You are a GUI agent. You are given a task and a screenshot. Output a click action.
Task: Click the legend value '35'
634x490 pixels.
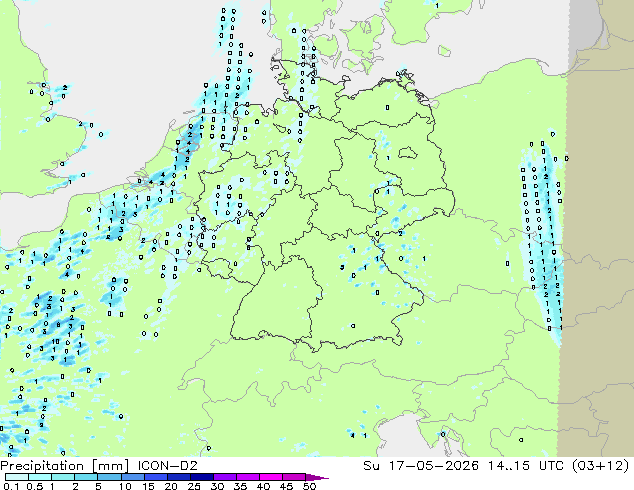(240, 486)
